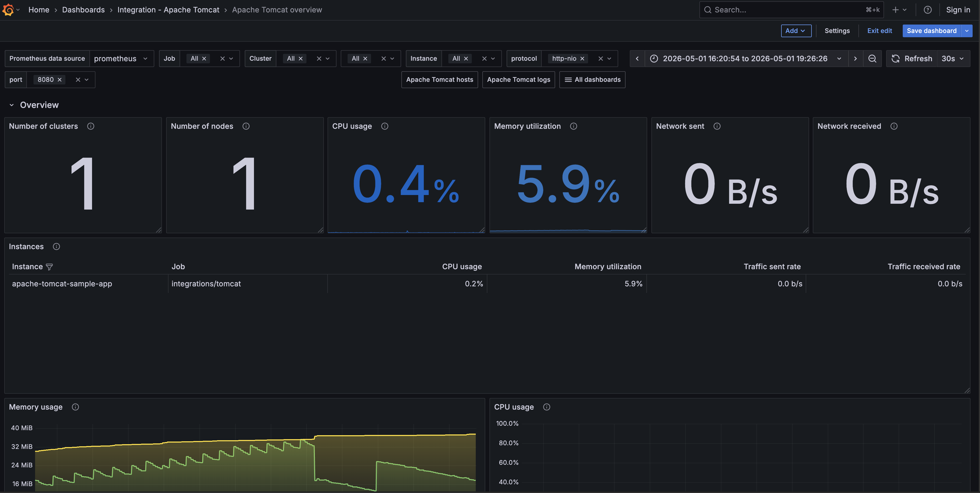
Task: Show info for Memory utilization panel
Action: [x=573, y=126]
